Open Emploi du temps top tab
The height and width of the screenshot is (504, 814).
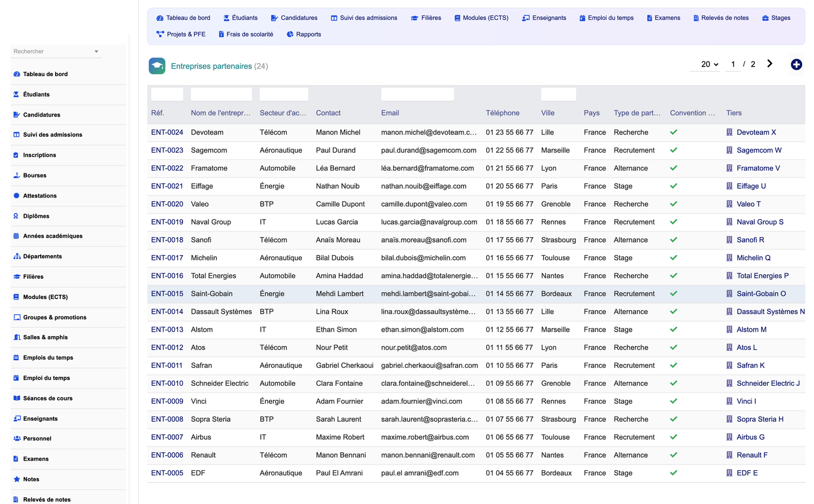607,18
